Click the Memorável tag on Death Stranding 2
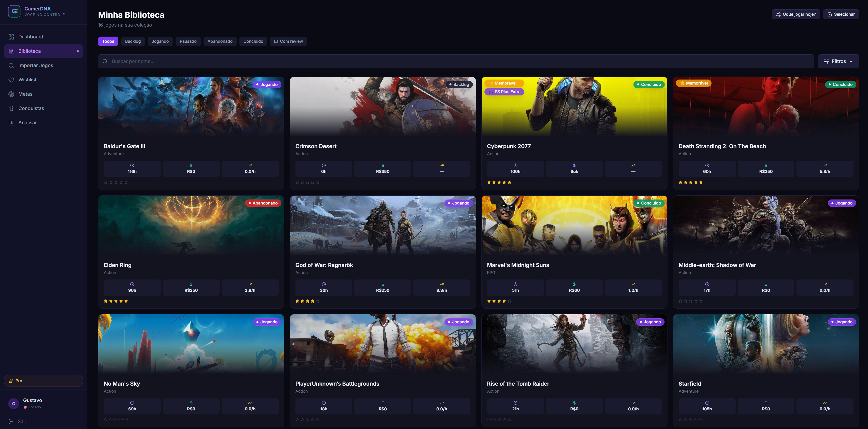 pos(693,83)
